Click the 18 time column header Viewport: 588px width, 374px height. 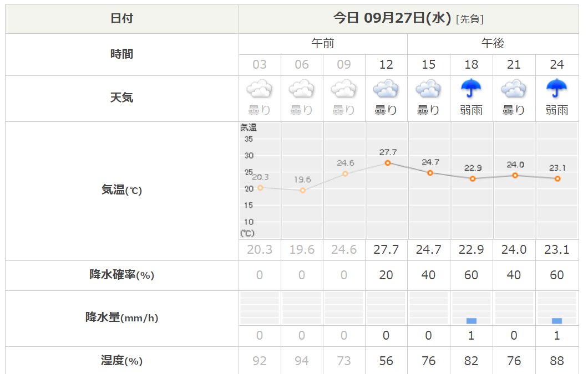coord(472,65)
